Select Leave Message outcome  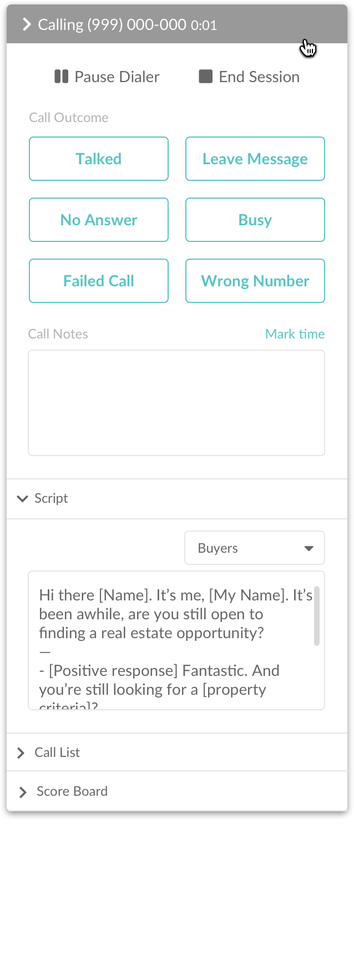(255, 159)
